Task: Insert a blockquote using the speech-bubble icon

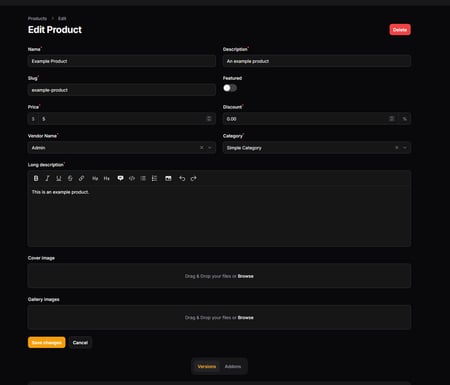Action: 120,178
